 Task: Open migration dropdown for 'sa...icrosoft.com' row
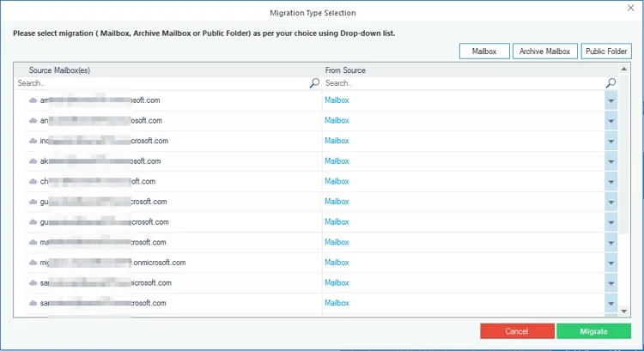[611, 283]
